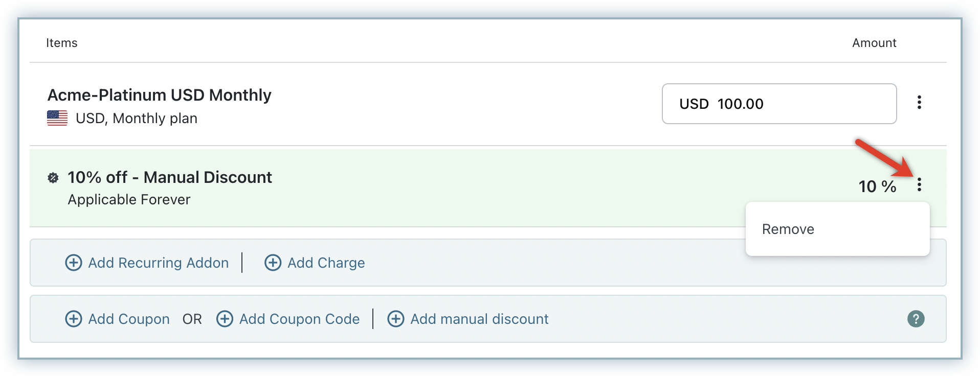This screenshot has height=377, width=980.
Task: Click the plus icon for Add Recurring Addon
Action: coord(74,263)
